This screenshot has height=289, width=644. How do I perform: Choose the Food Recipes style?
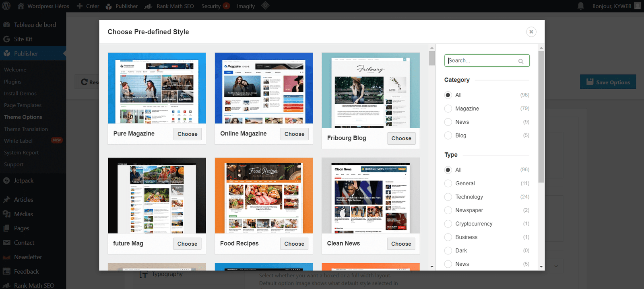[x=294, y=244]
